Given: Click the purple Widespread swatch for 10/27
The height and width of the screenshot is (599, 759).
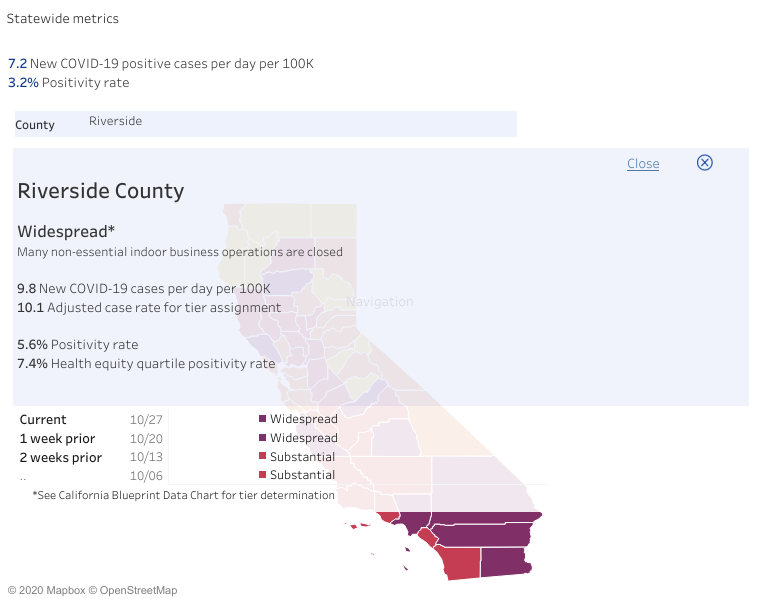Looking at the screenshot, I should [x=263, y=419].
